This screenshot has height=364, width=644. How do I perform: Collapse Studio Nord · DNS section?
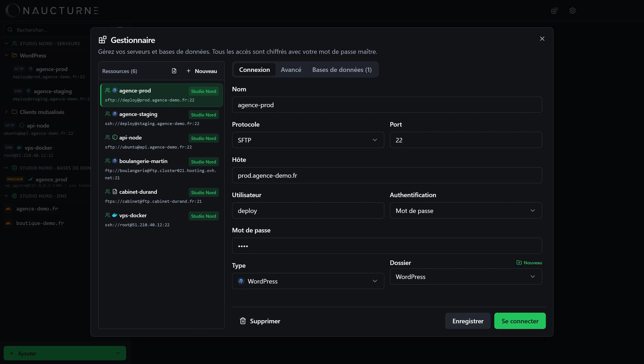(7, 196)
